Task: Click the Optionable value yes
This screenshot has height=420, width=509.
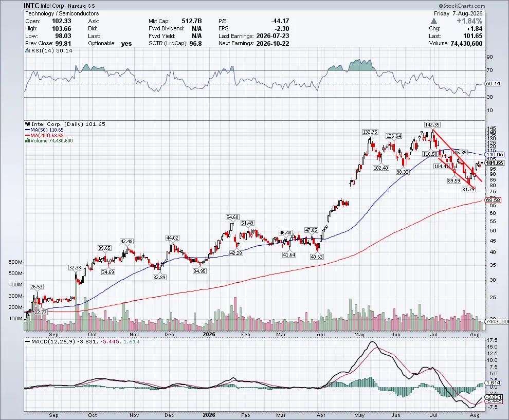Action: (126, 44)
